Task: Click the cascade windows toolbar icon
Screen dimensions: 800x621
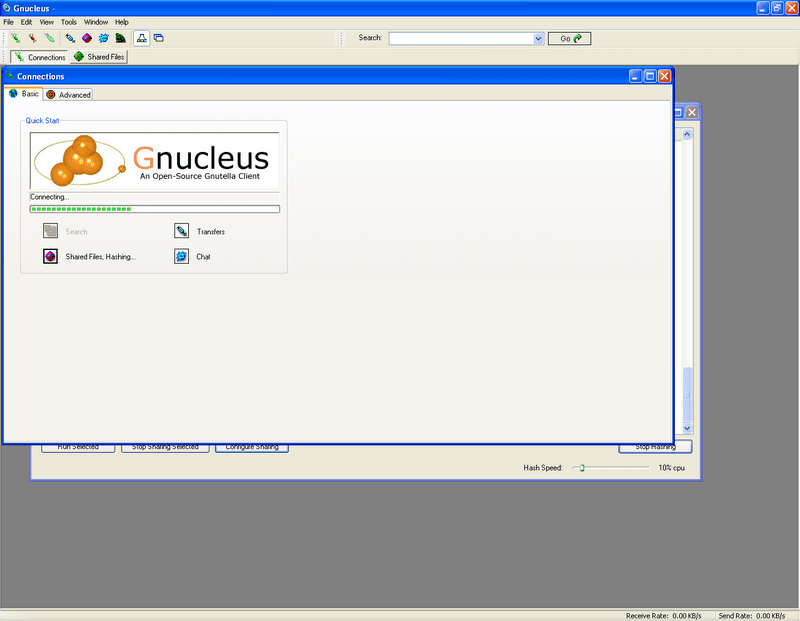Action: [x=159, y=38]
